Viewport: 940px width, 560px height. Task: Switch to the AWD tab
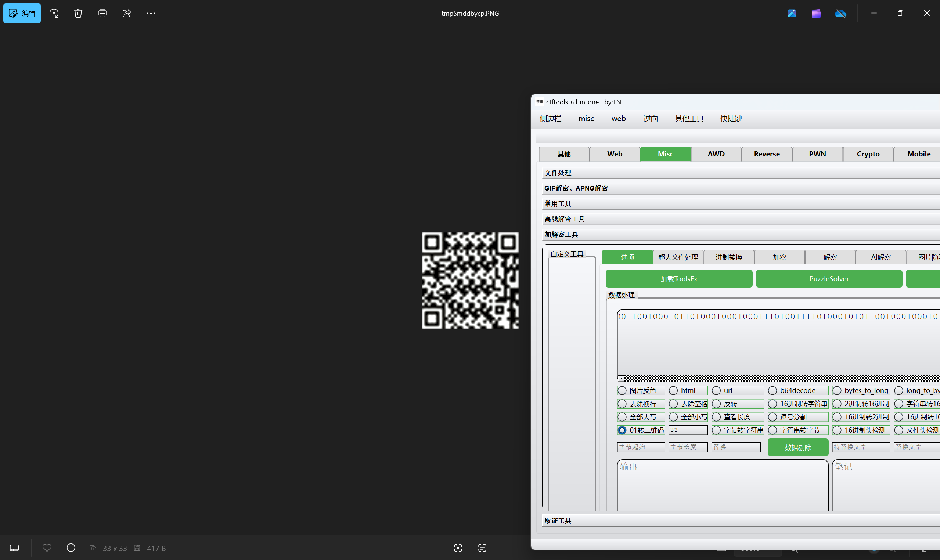pyautogui.click(x=716, y=154)
